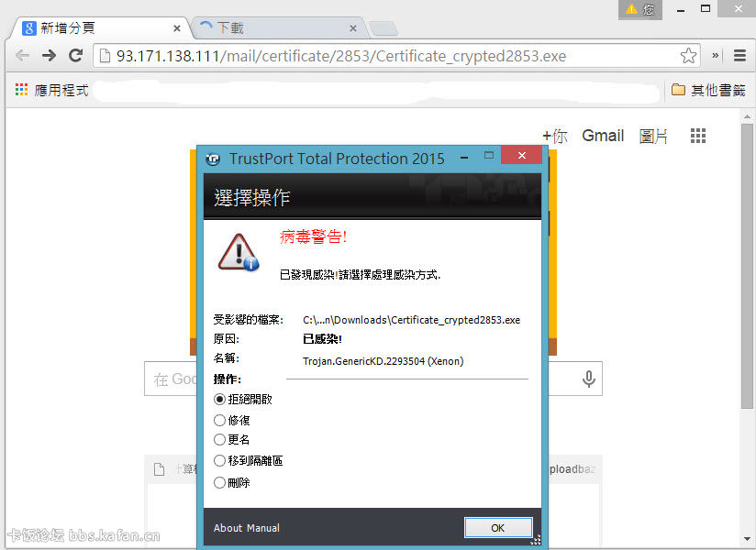Open the Manual link in TrustPort dialog
The image size is (756, 550).
tap(263, 528)
